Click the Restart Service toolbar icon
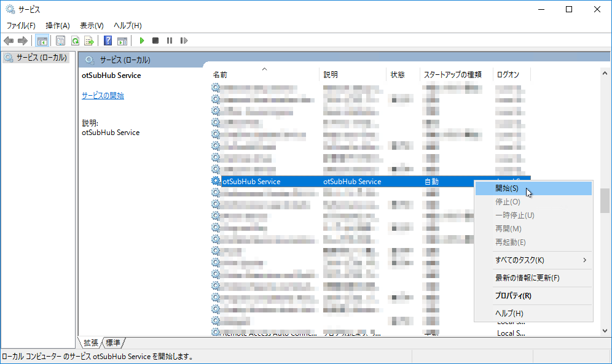 point(184,41)
